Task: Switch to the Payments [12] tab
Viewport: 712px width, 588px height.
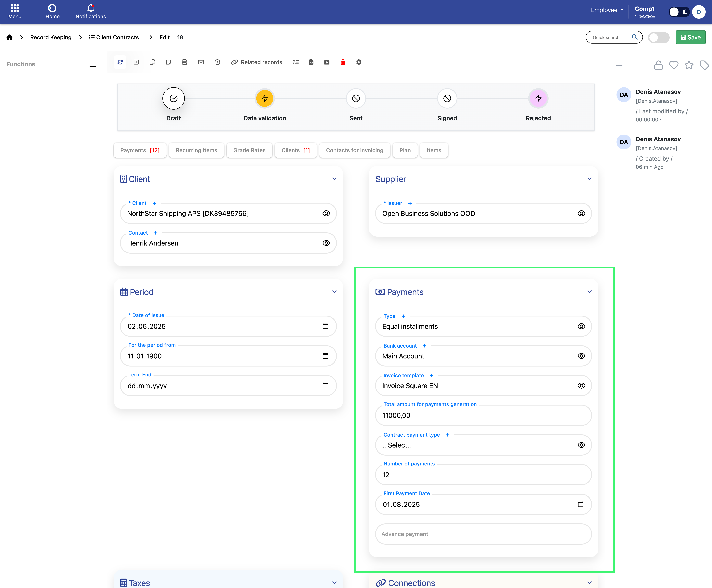Action: [140, 150]
